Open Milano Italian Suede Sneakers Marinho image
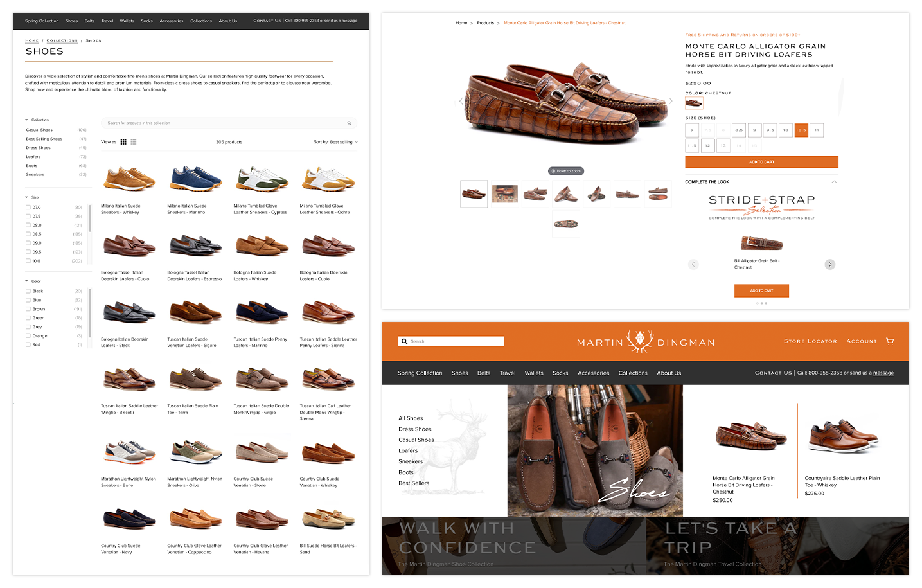Screen dimensions: 922x588 pyautogui.click(x=195, y=179)
